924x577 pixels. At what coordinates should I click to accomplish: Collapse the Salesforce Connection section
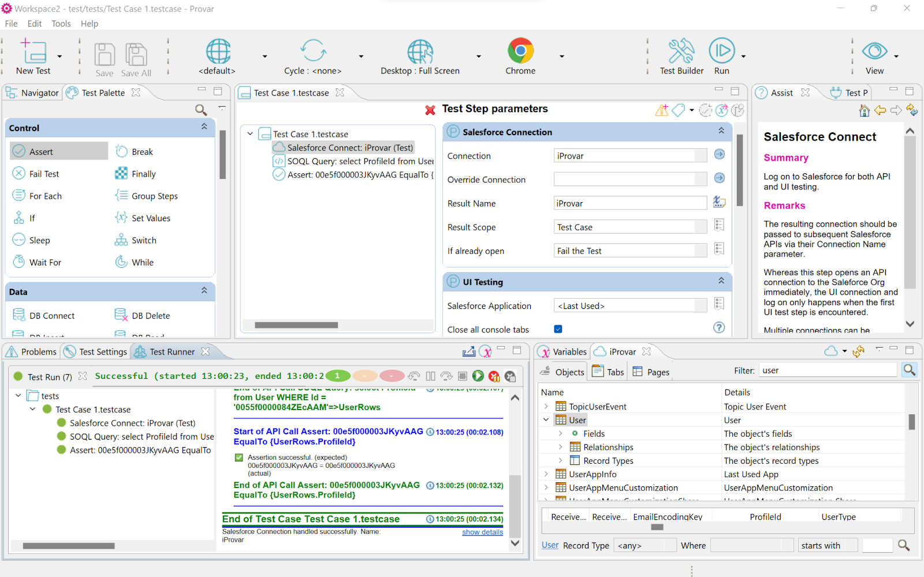(x=721, y=131)
